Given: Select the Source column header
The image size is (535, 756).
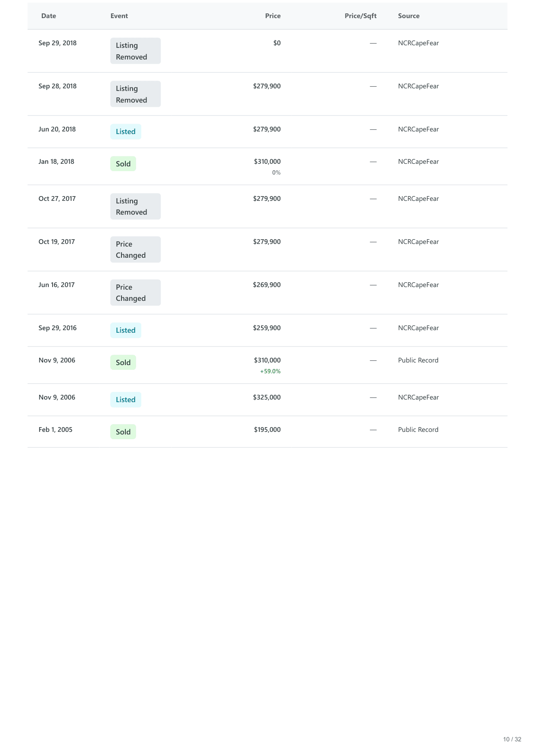Looking at the screenshot, I should coord(408,16).
